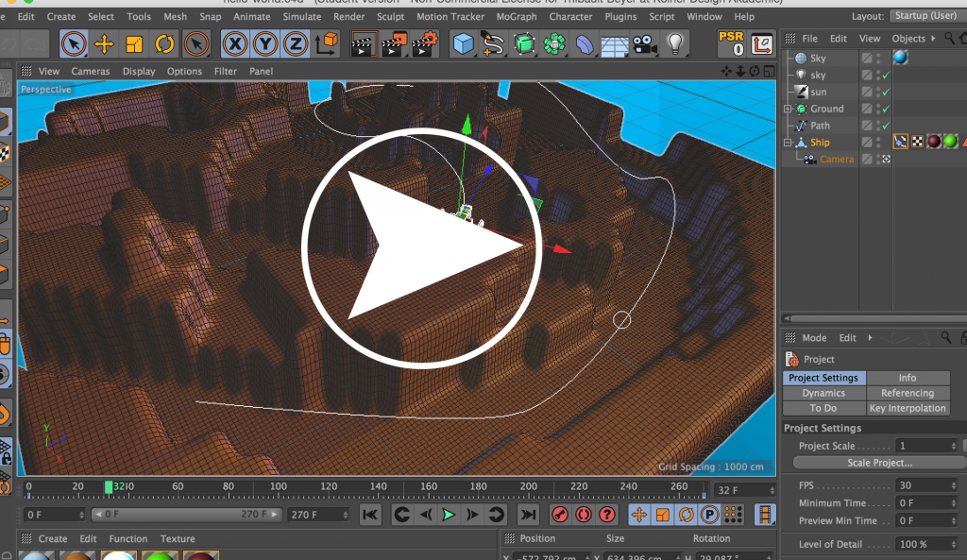Select the Move tool in toolbar
This screenshot has height=560, width=967.
104,44
